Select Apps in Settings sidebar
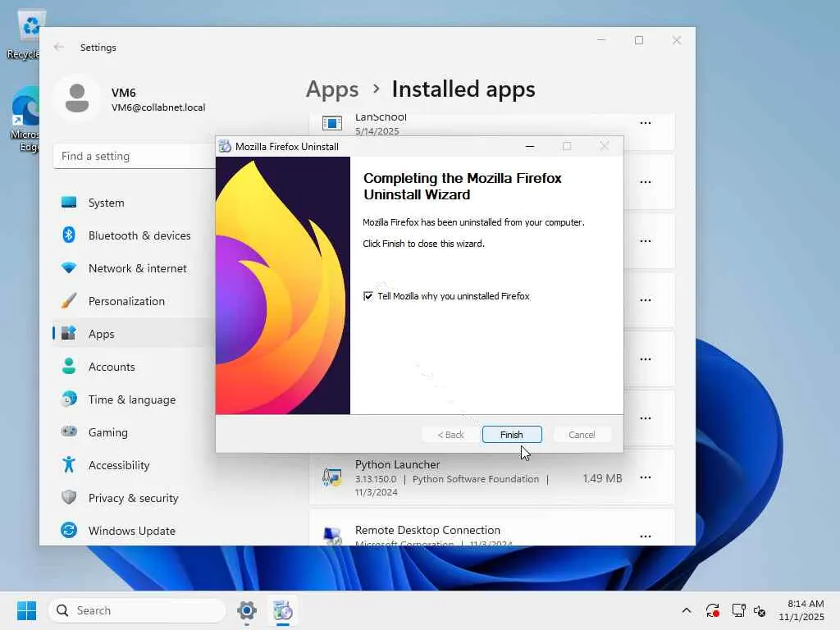This screenshot has width=840, height=630. pyautogui.click(x=133, y=334)
